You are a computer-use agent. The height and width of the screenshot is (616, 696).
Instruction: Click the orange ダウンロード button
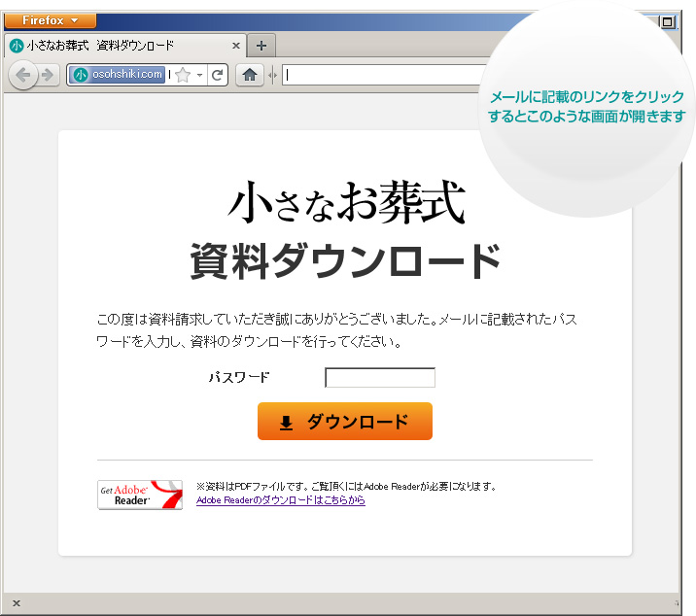pyautogui.click(x=345, y=421)
